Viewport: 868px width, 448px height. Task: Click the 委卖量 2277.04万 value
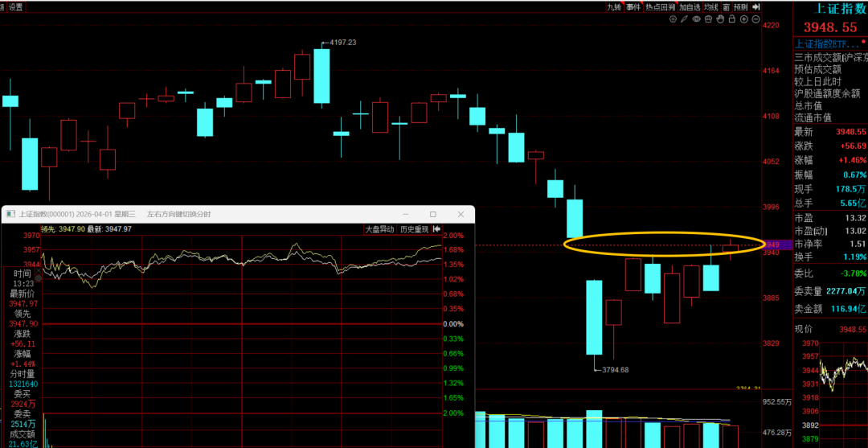click(x=845, y=290)
